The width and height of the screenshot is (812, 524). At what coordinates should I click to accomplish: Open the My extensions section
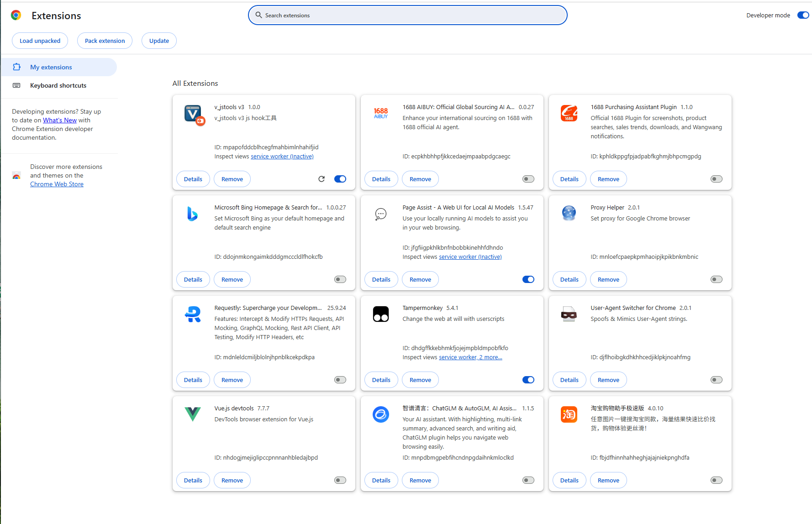(x=59, y=67)
